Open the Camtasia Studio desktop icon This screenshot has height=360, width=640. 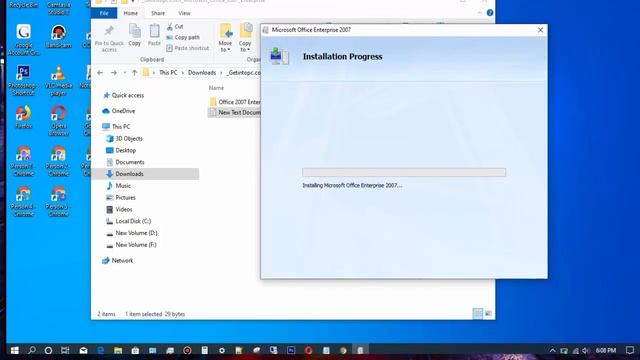coord(58,8)
